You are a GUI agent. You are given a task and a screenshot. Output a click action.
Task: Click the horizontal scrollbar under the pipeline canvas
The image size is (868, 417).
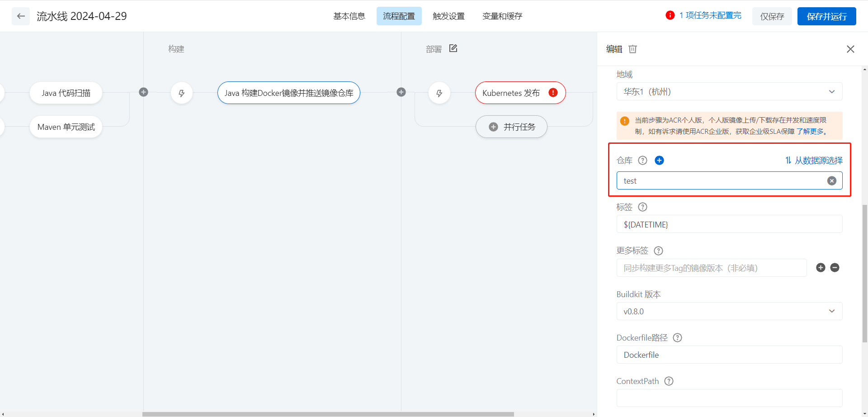[328, 414]
